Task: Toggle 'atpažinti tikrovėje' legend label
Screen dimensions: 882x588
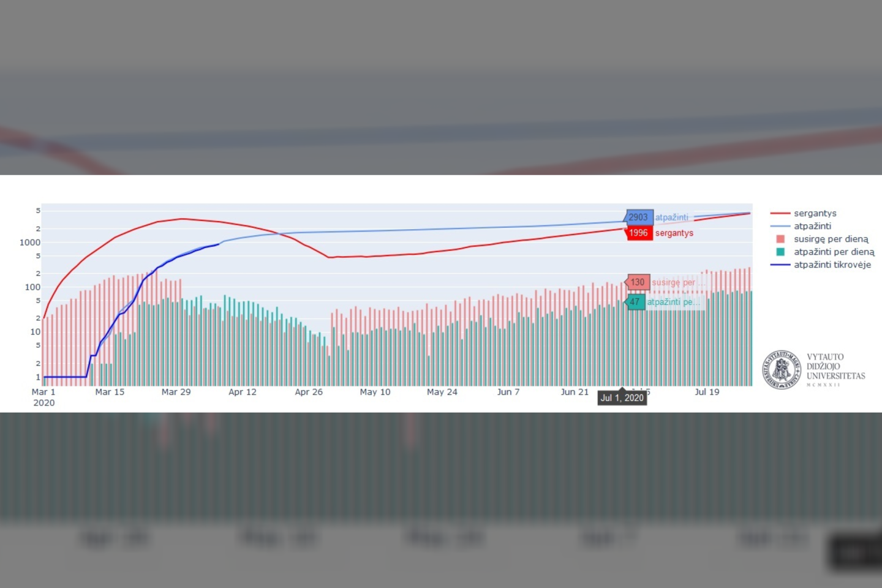Action: 832,265
